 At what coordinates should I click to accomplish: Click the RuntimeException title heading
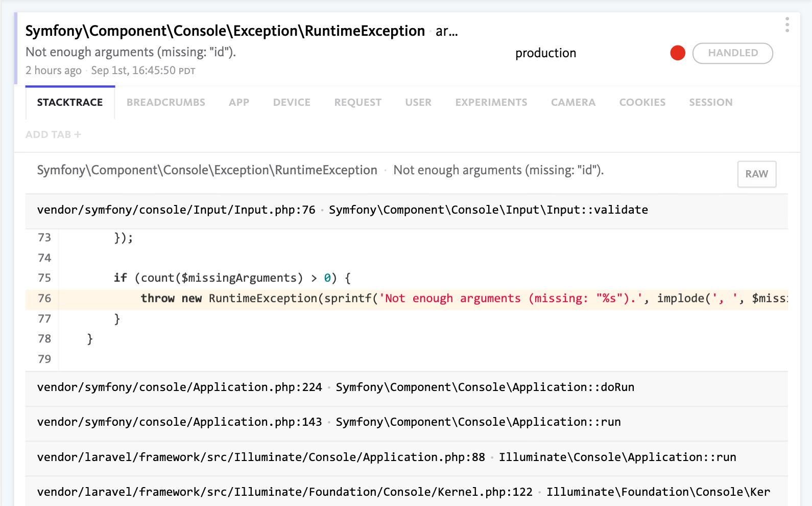click(225, 31)
